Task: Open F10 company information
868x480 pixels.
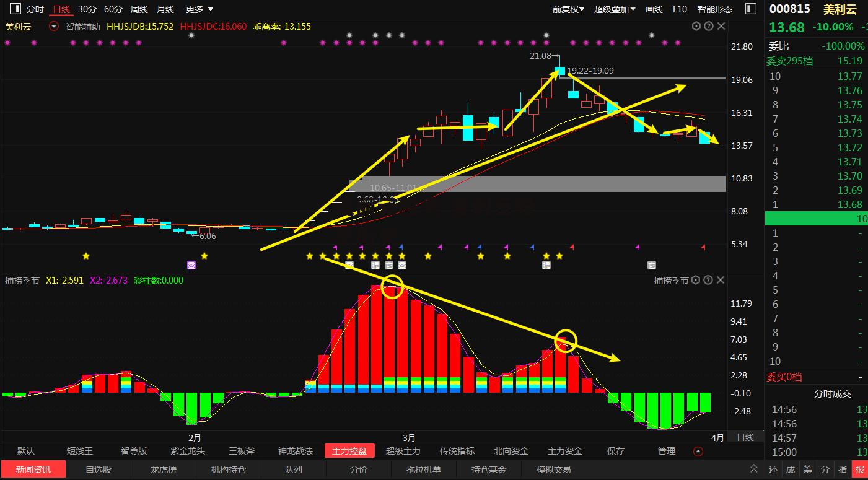Action: point(680,9)
